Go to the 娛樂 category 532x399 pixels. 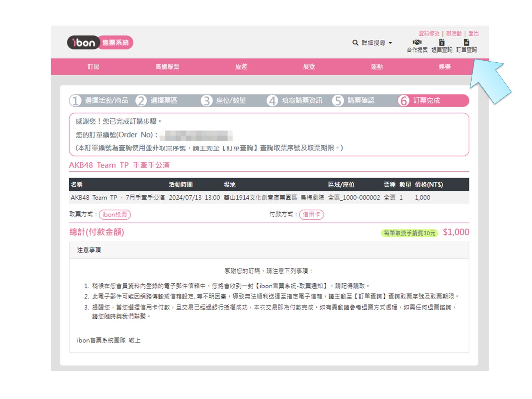pos(445,67)
